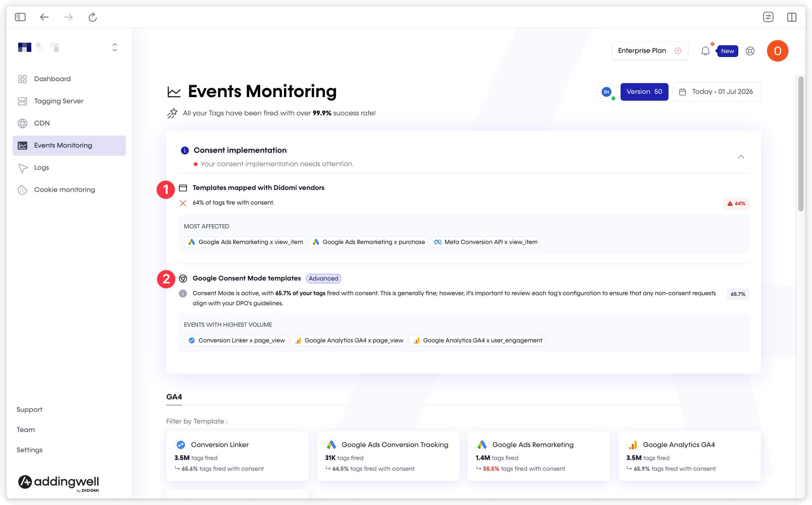
Task: Click the Cookie monitoring cookie icon
Action: coord(23,190)
